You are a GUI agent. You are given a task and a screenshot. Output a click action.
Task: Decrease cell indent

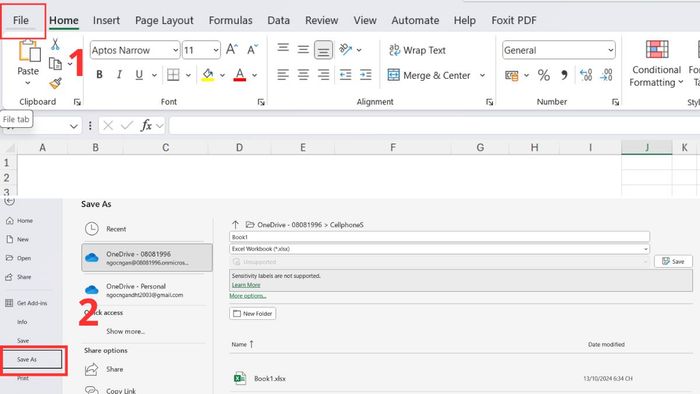click(346, 75)
